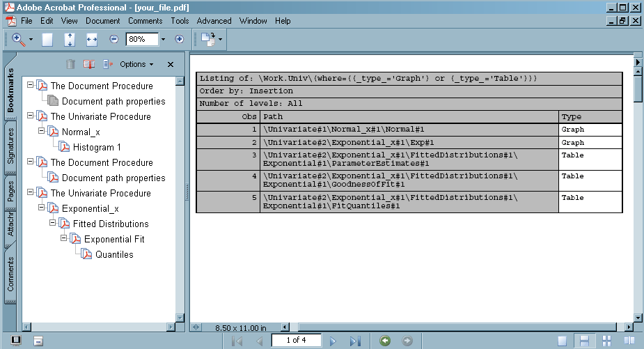Image resolution: width=644 pixels, height=349 pixels.
Task: Go to the next page button
Action: pyautogui.click(x=333, y=341)
